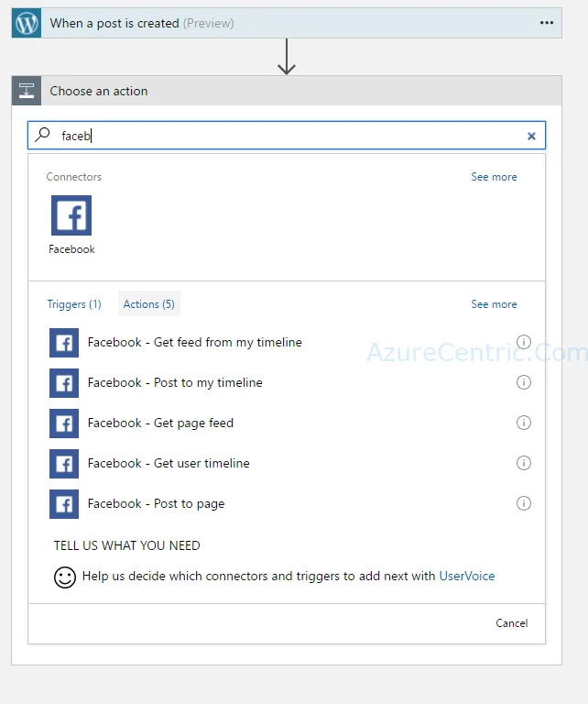Click the Facebook icon beside Post to my timeline
Viewport: 588px width, 704px height.
pos(64,383)
